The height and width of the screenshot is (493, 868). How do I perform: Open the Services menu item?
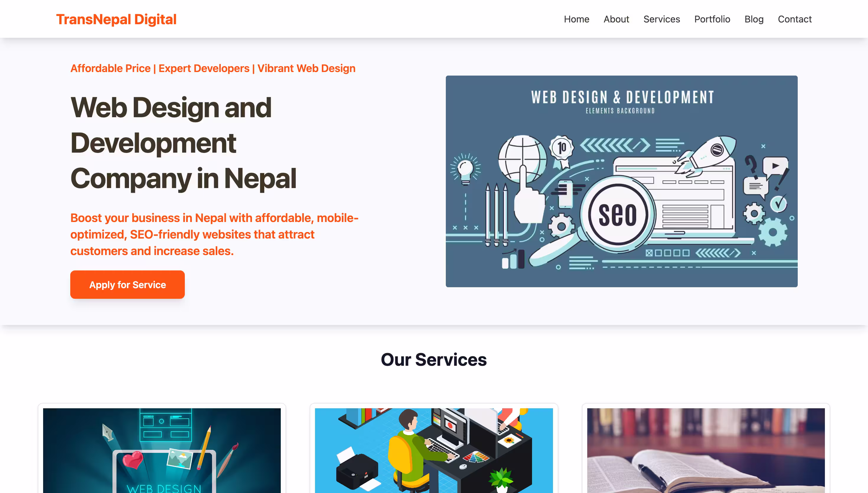pyautogui.click(x=662, y=19)
